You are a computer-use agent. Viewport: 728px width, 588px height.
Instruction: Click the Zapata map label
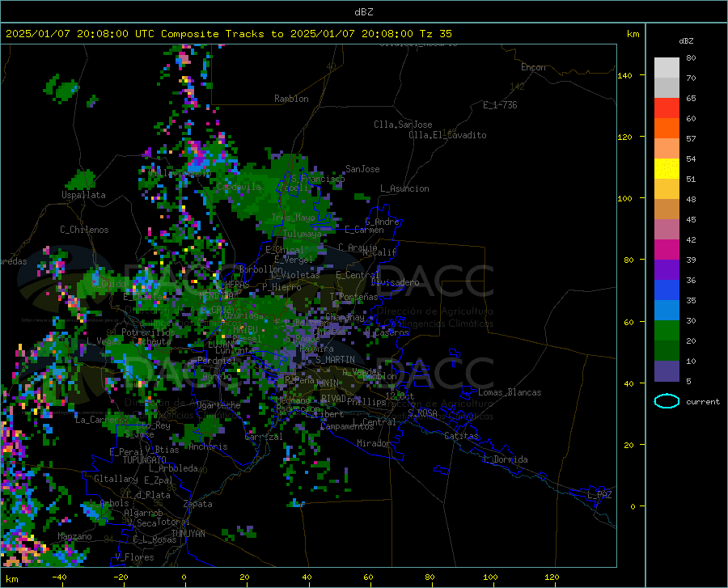pos(198,504)
